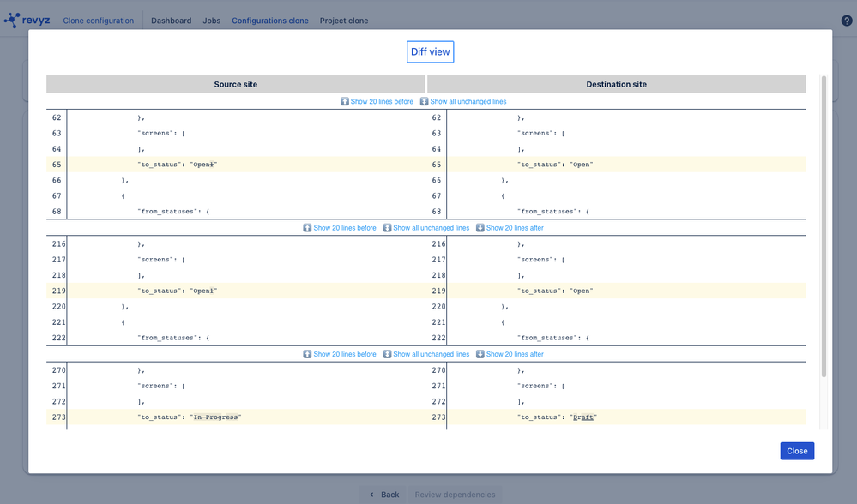Click the Destination site column header
The width and height of the screenshot is (857, 504).
point(617,84)
